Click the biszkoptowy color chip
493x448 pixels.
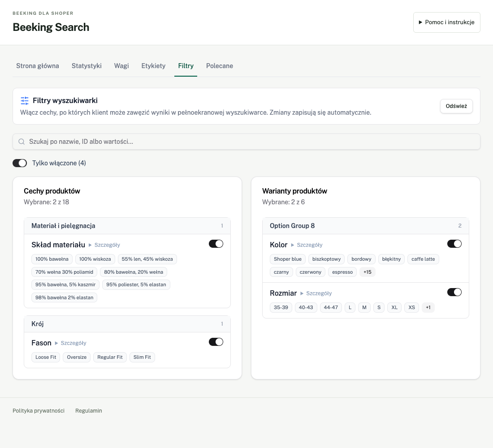(x=326, y=259)
